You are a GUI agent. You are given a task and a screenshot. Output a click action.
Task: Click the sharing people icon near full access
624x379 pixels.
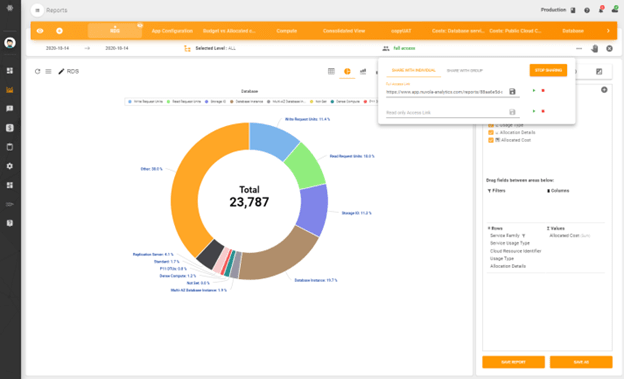[385, 48]
